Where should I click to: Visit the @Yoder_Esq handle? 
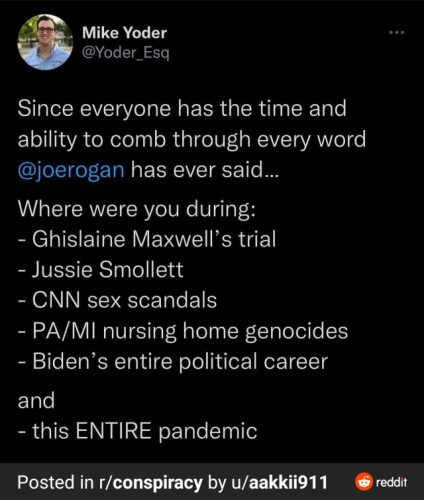(x=126, y=52)
